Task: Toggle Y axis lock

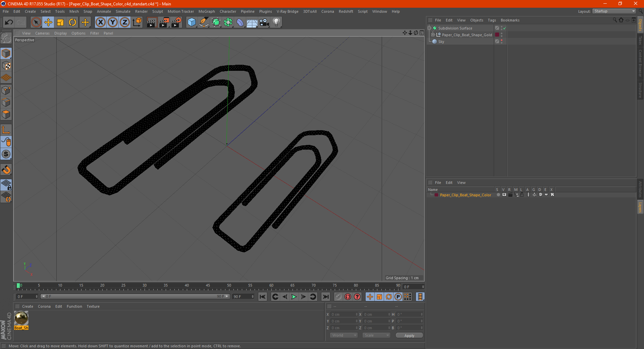Action: [x=113, y=22]
